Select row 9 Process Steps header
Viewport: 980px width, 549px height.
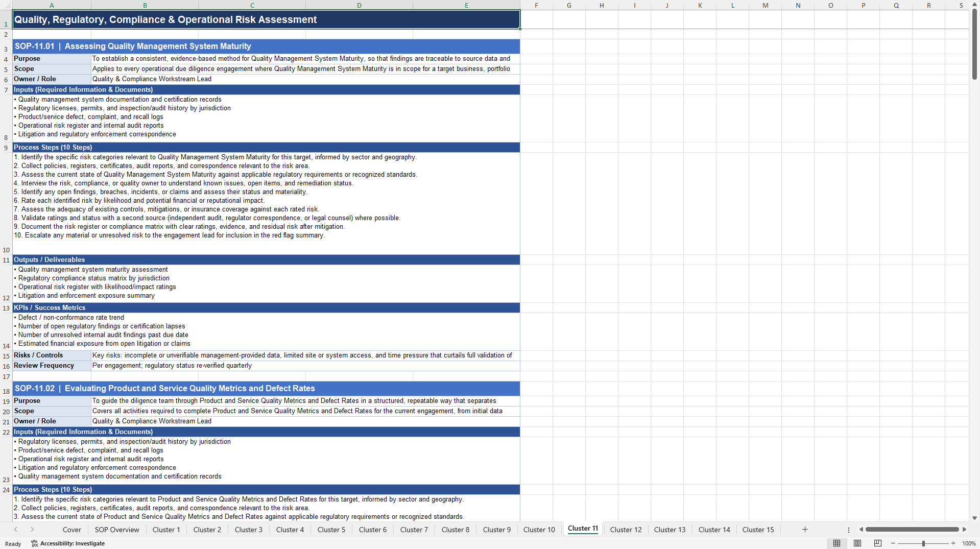(266, 148)
